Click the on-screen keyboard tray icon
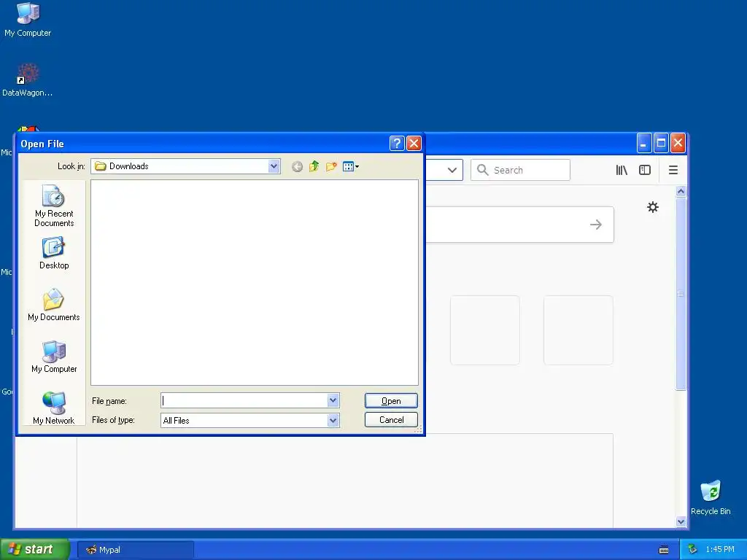747x560 pixels. [x=664, y=550]
